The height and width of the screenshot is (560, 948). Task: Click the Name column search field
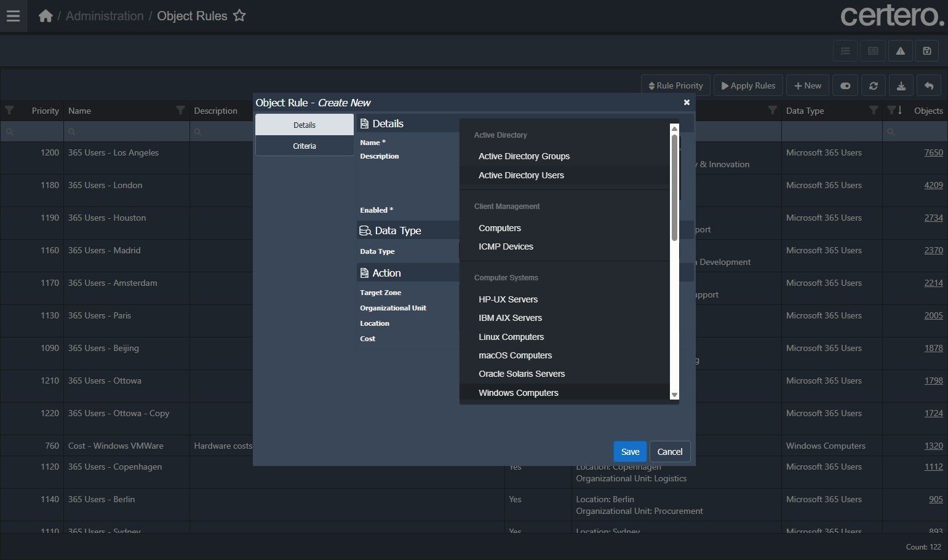pyautogui.click(x=126, y=132)
